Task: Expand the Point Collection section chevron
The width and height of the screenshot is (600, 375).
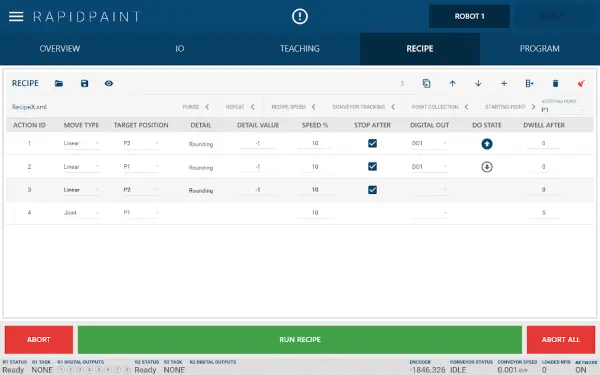Action: pos(466,107)
